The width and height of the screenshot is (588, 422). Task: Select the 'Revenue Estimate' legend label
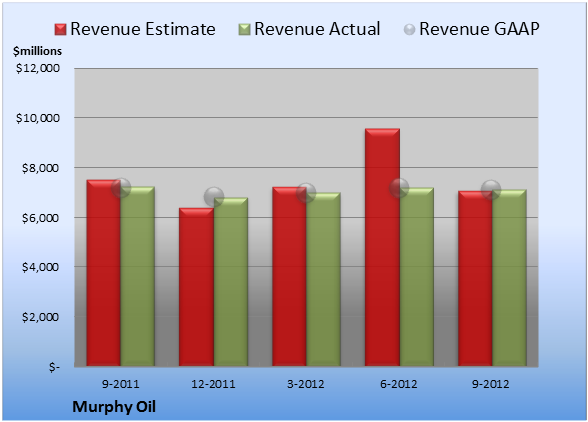[x=143, y=29]
